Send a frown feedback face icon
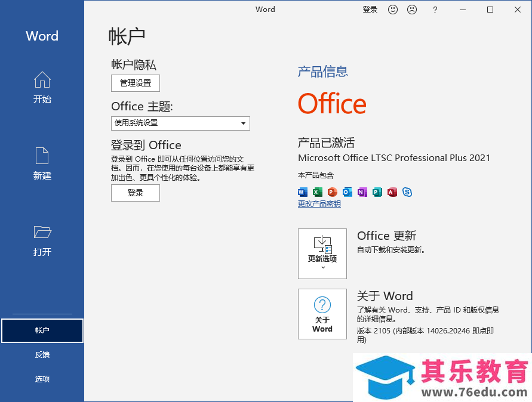The width and height of the screenshot is (532, 402). point(412,10)
